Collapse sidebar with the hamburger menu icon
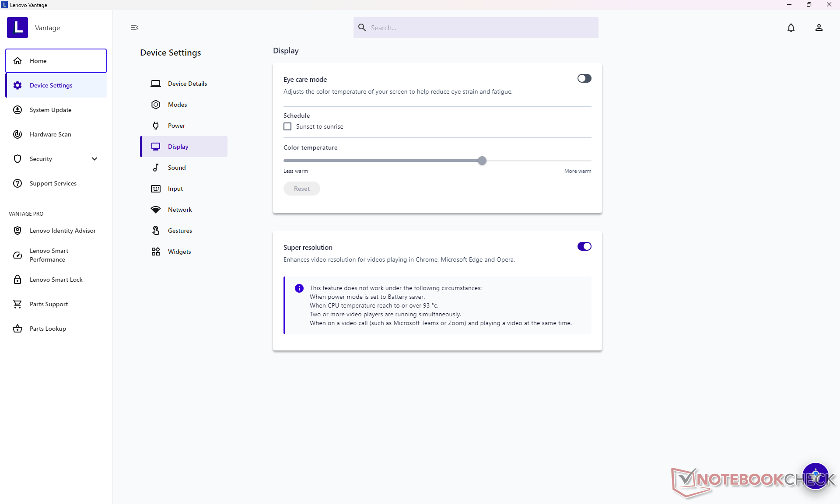 (134, 28)
